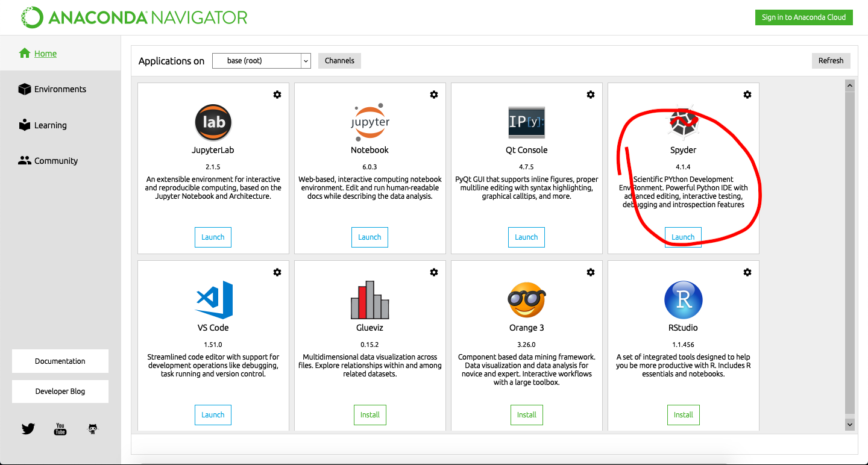This screenshot has height=465, width=868.
Task: Install Glueviz
Action: [x=370, y=415]
